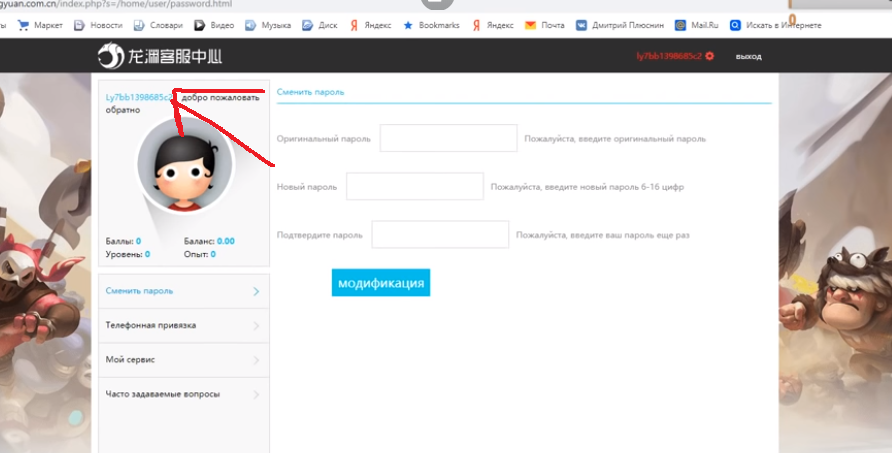Click the Сменить пароль tab heading
Screen dimensions: 892x453
311,92
